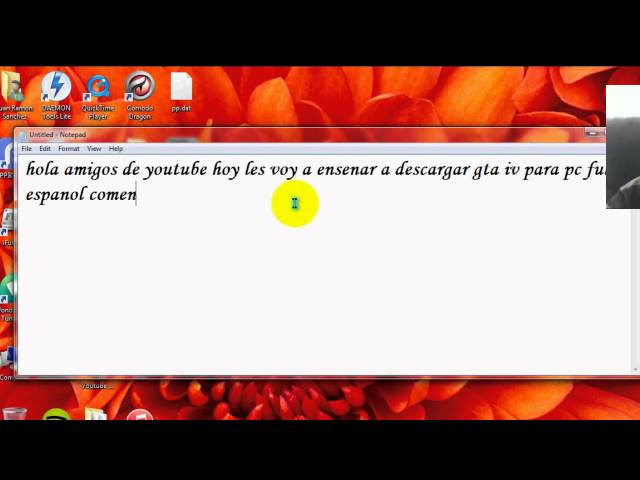
Task: Click the word 'descargar' in Notepad text
Action: [x=432, y=169]
